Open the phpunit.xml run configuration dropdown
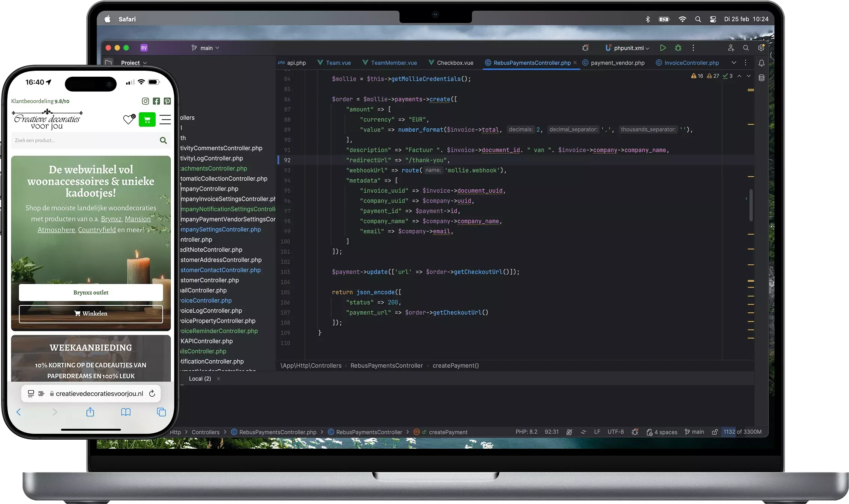The height and width of the screenshot is (504, 849). pyautogui.click(x=627, y=48)
